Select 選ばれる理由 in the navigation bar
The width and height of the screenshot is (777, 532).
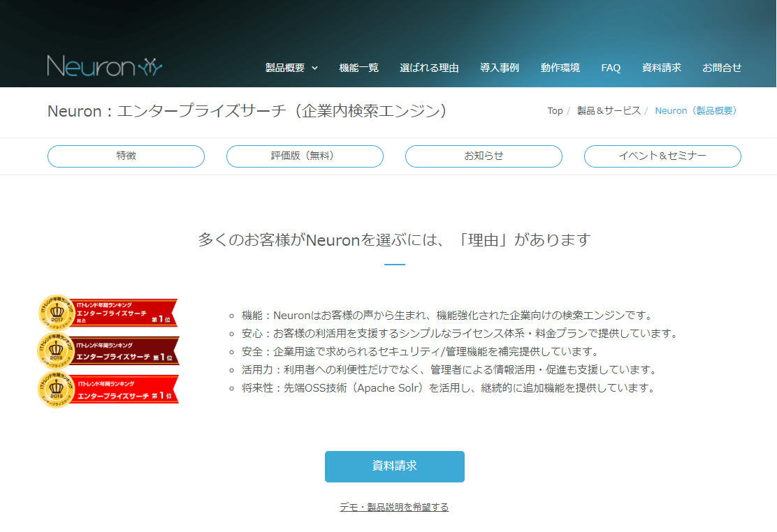pos(429,68)
